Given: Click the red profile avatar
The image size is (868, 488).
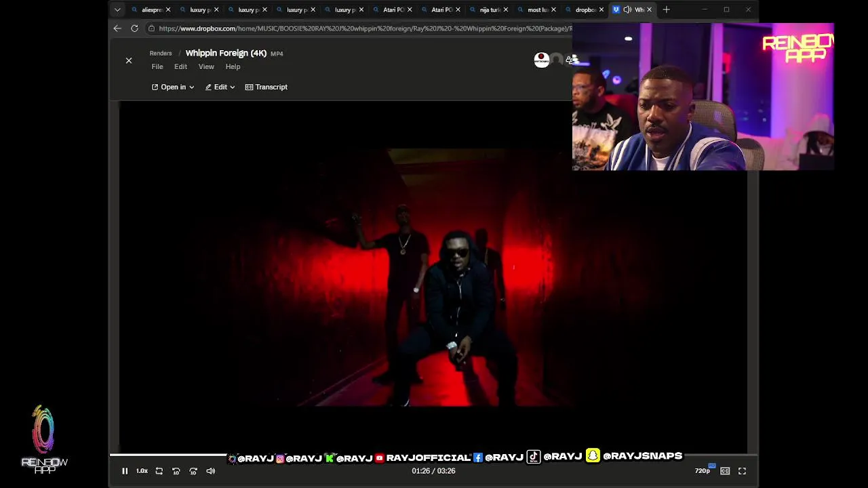Looking at the screenshot, I should (541, 60).
